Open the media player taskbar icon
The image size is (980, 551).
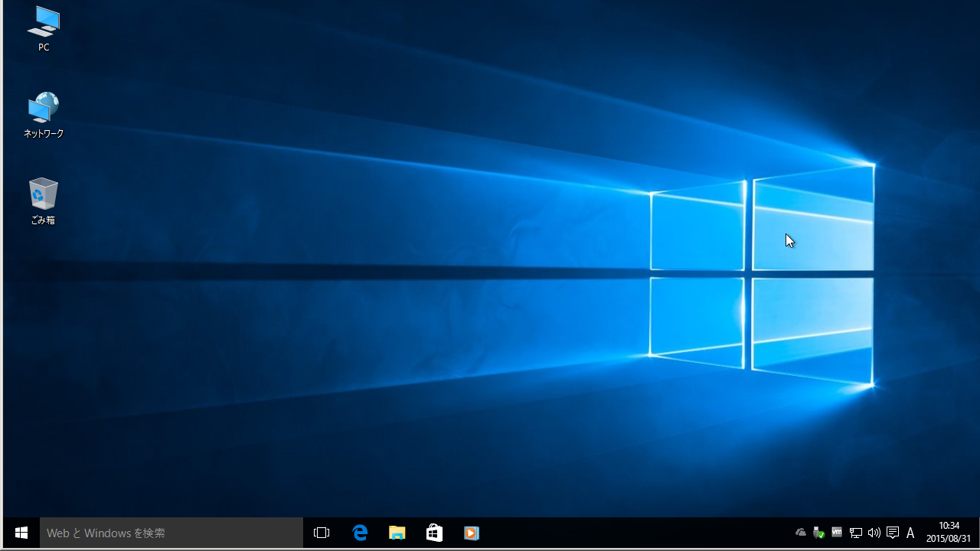472,533
